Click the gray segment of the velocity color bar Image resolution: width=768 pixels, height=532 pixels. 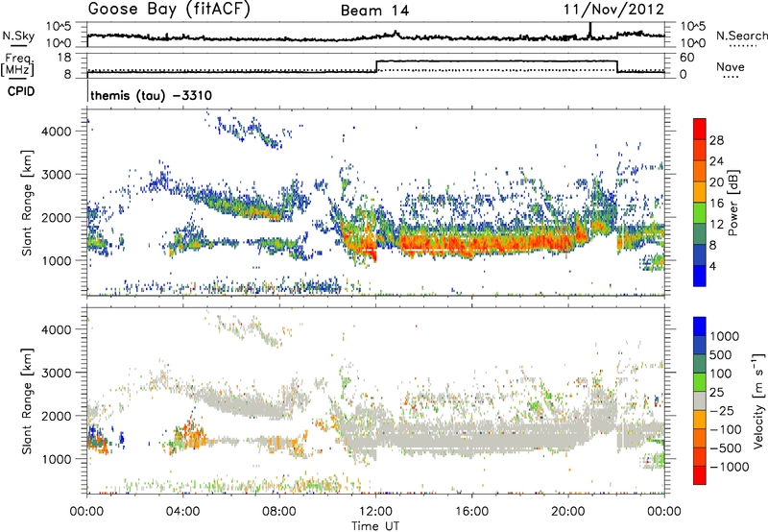[x=700, y=400]
